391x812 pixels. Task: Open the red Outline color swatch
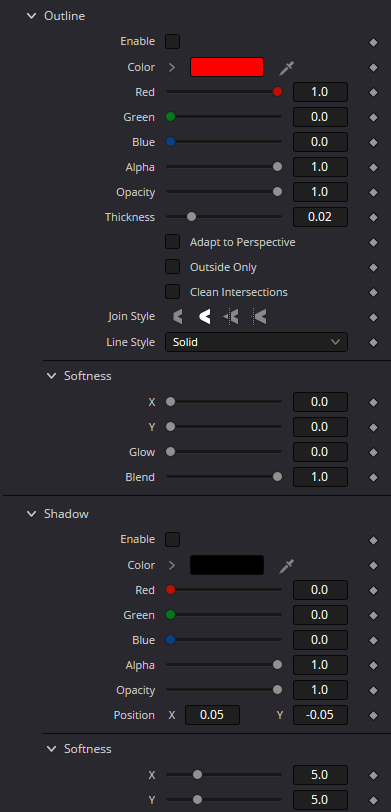(x=227, y=67)
